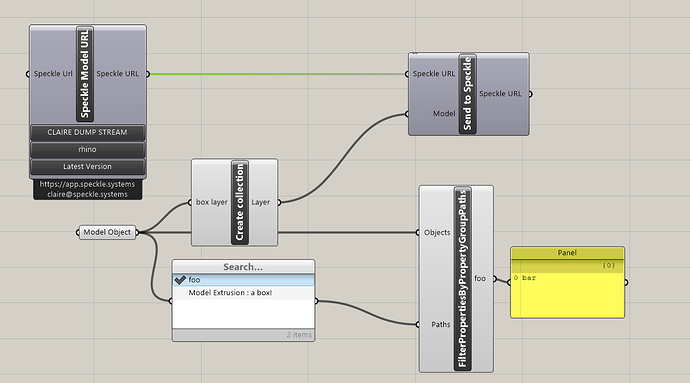The height and width of the screenshot is (383, 690).
Task: Click the box layer input of Create collection
Action: (x=212, y=202)
